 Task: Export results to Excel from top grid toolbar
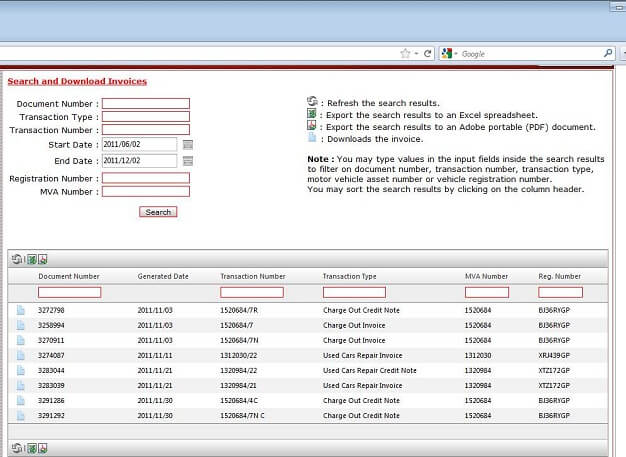(32, 259)
